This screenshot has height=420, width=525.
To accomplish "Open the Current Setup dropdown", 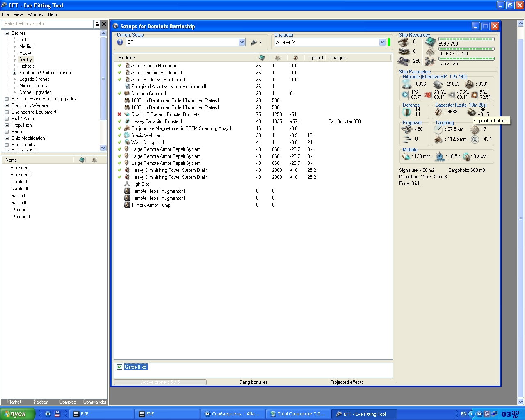I will (242, 42).
